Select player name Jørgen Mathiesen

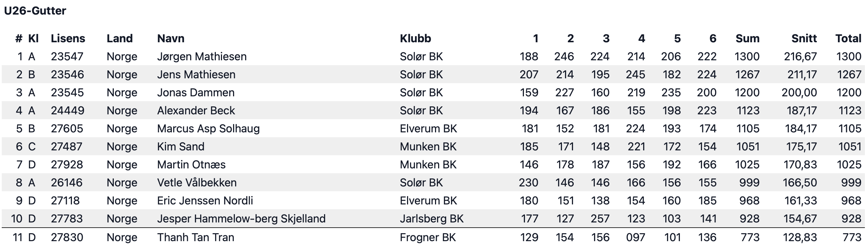[x=202, y=56]
